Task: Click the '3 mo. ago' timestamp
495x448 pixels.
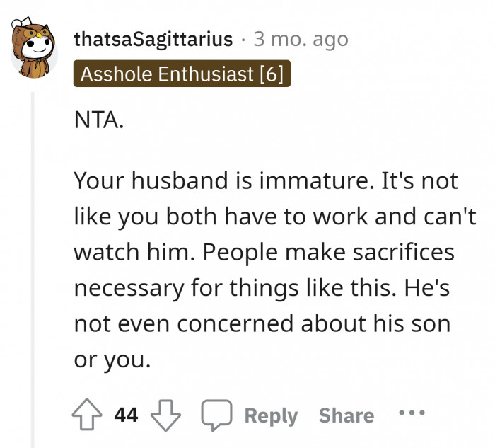Action: tap(301, 39)
